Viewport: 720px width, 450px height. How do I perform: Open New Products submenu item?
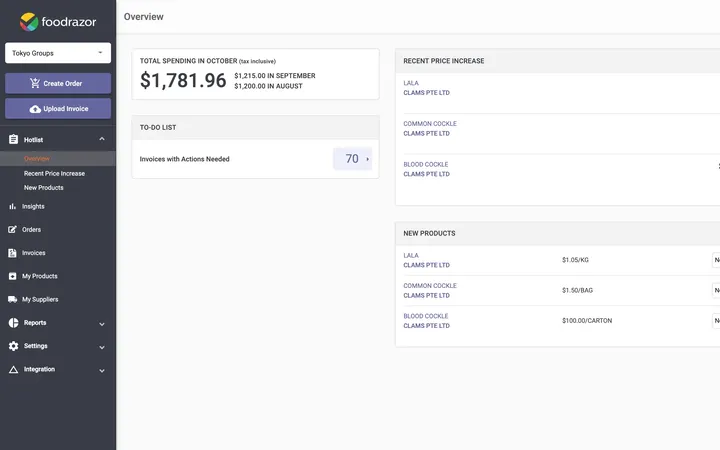[44, 188]
